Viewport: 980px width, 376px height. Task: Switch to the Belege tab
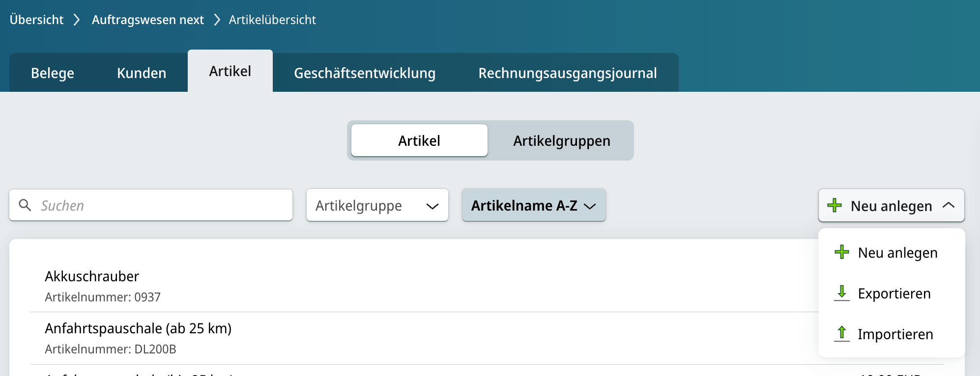[x=53, y=73]
